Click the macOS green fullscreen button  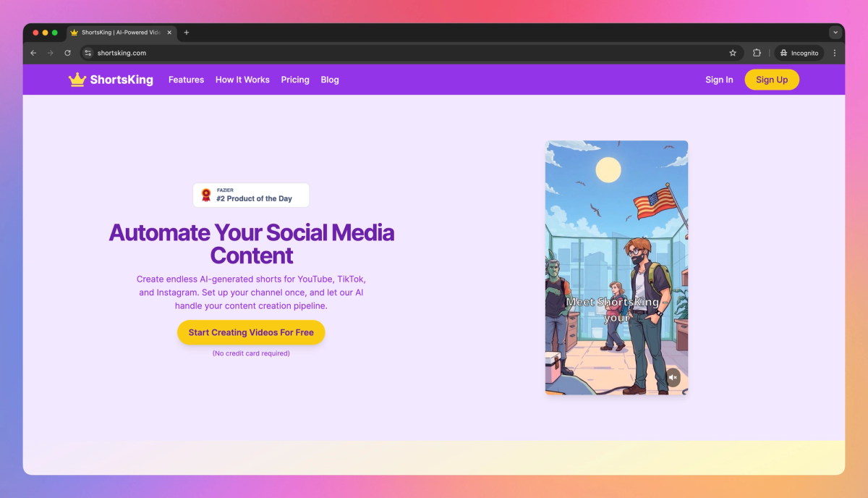(54, 33)
